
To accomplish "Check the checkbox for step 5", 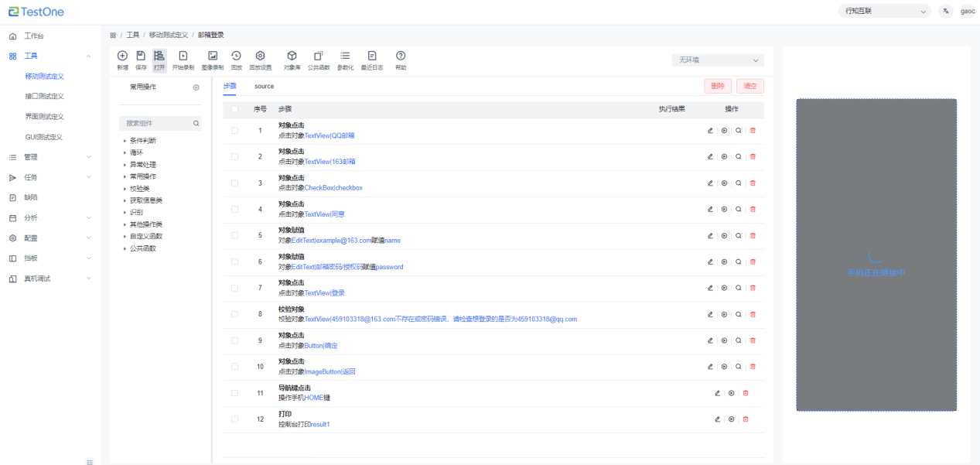I will [x=234, y=235].
